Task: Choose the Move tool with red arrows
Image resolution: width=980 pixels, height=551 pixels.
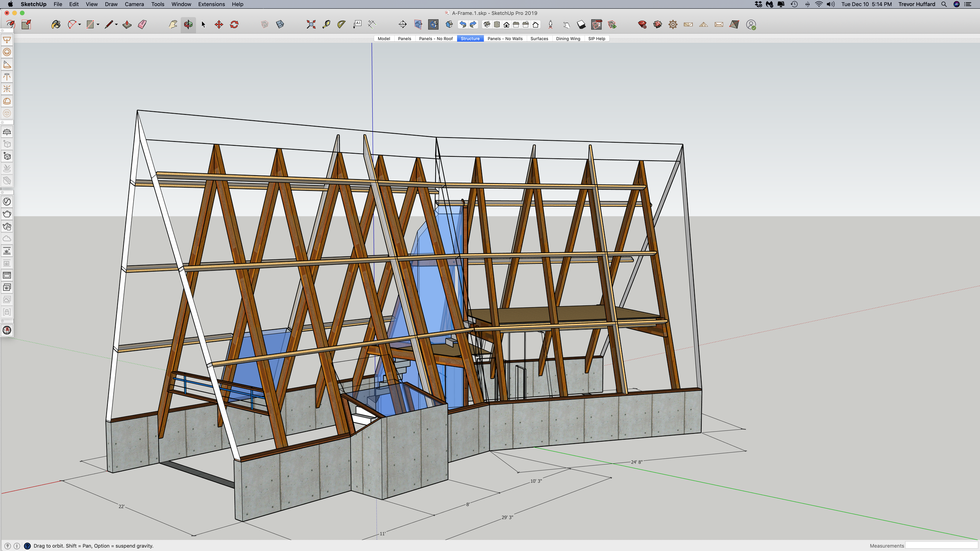Action: [x=219, y=25]
